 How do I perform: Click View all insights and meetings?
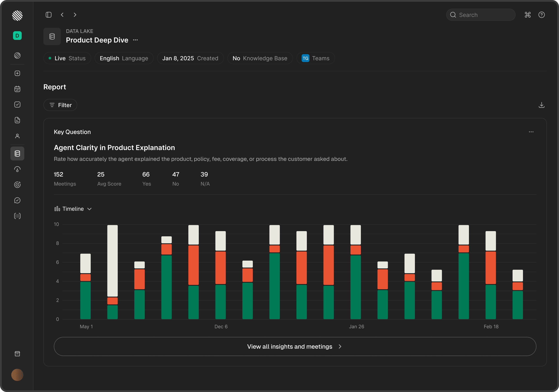coord(295,346)
